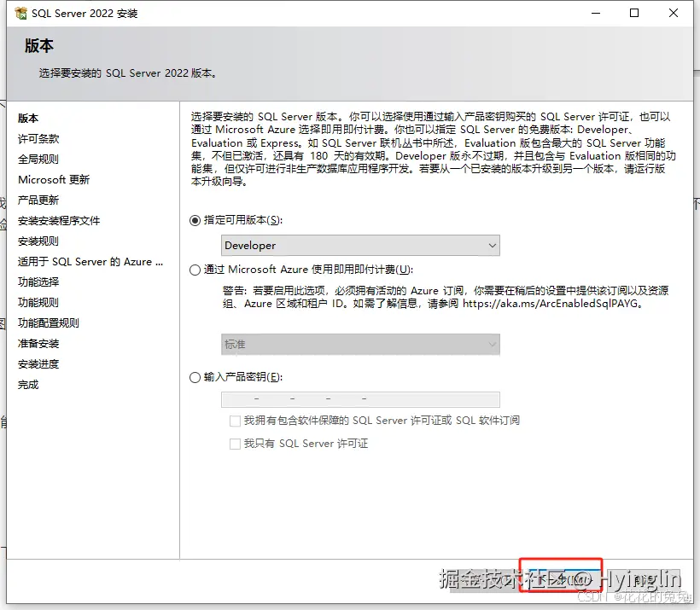Minimize the SQL Server 2022 setup window

(596, 14)
